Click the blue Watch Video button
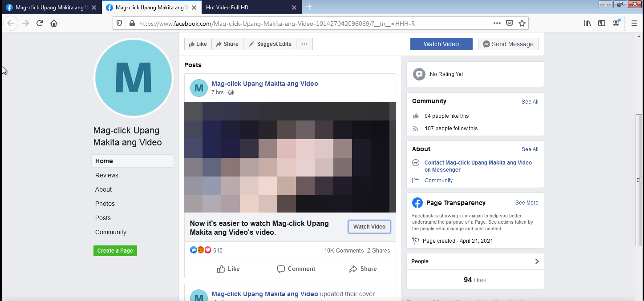Screen dimensions: 644x301 click(441, 44)
